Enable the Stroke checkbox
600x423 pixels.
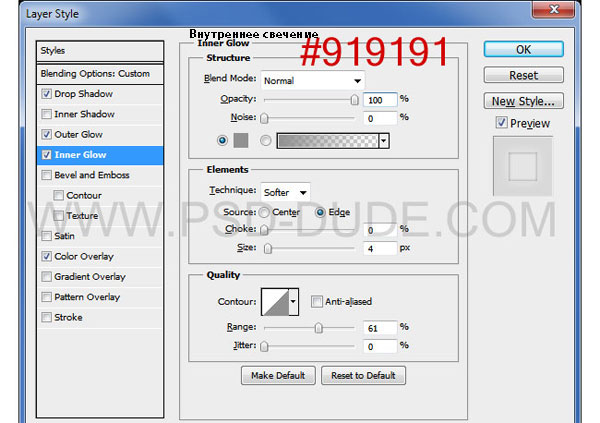46,317
